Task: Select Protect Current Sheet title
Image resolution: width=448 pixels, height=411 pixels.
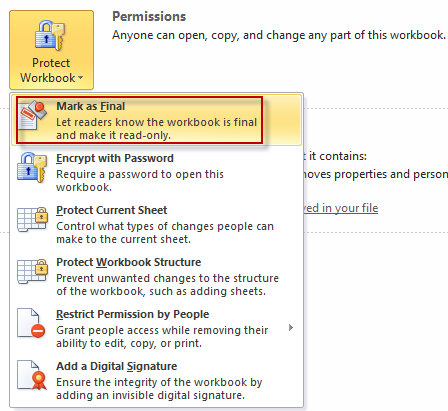Action: pos(111,210)
